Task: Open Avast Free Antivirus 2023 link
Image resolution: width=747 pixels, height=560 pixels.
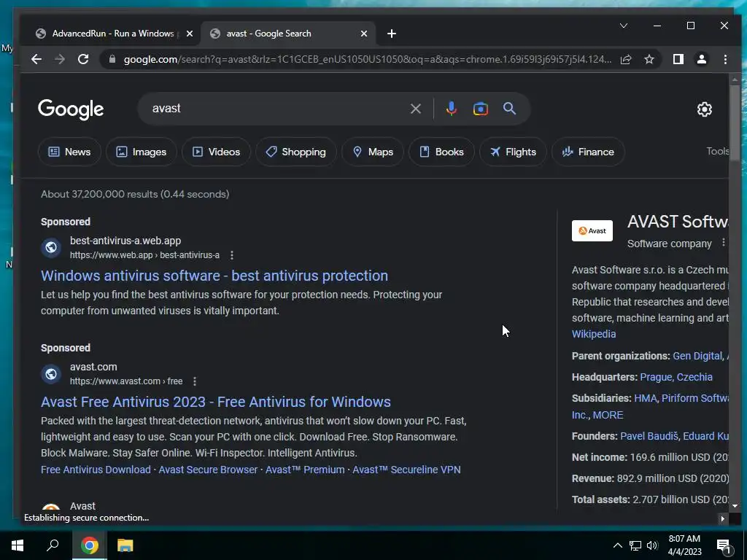Action: 216,402
